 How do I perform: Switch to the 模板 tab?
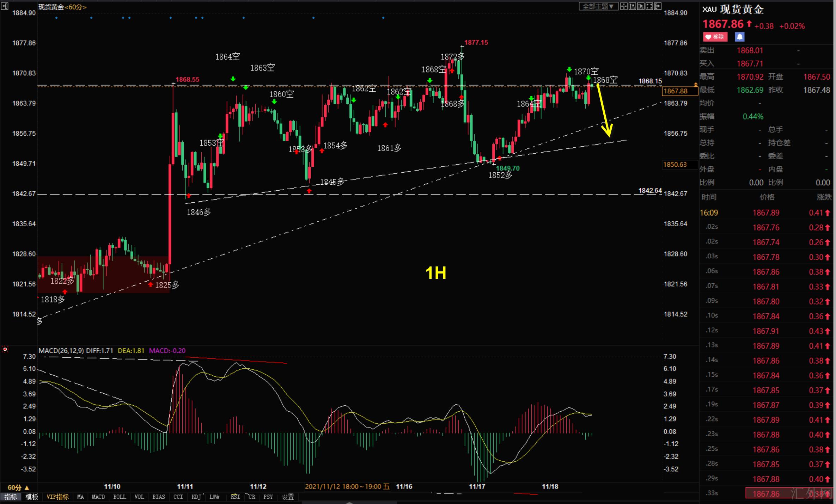click(32, 497)
